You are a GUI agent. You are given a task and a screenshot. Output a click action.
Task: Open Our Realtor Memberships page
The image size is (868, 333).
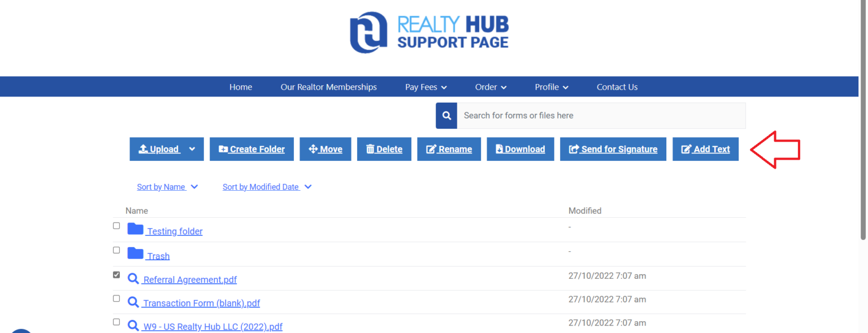(x=329, y=87)
